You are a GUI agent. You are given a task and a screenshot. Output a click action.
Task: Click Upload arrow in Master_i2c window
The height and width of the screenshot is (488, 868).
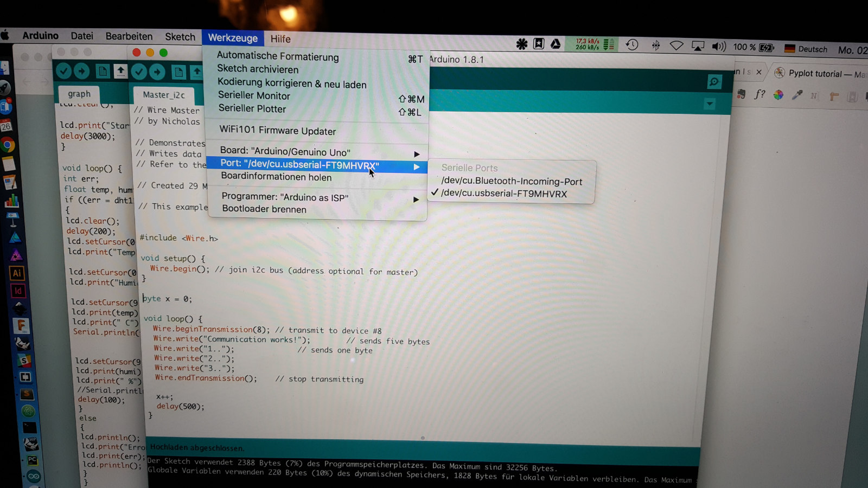pyautogui.click(x=157, y=72)
